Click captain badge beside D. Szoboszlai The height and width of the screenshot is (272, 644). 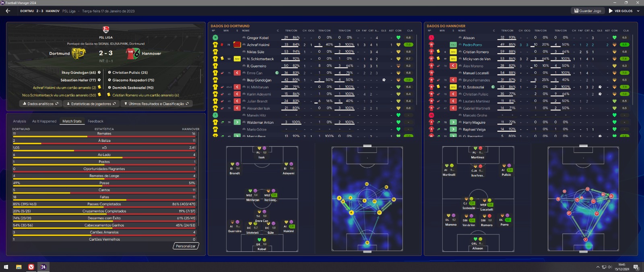click(493, 87)
